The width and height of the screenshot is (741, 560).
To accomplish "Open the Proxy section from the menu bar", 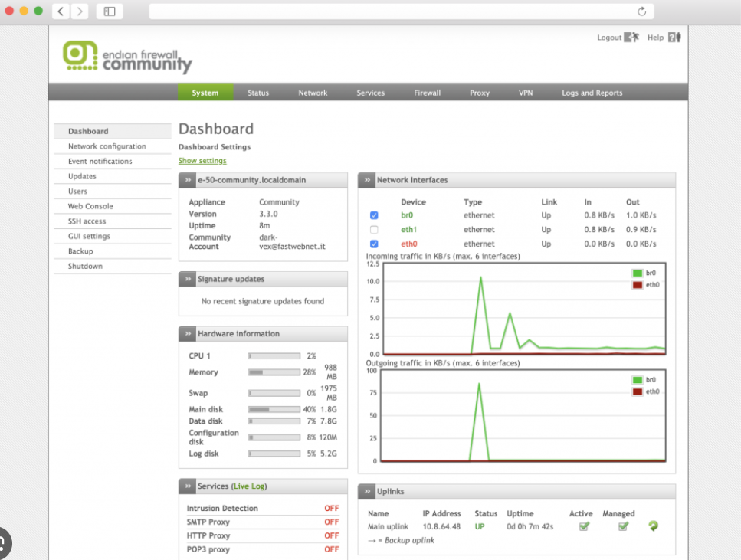I will [479, 92].
